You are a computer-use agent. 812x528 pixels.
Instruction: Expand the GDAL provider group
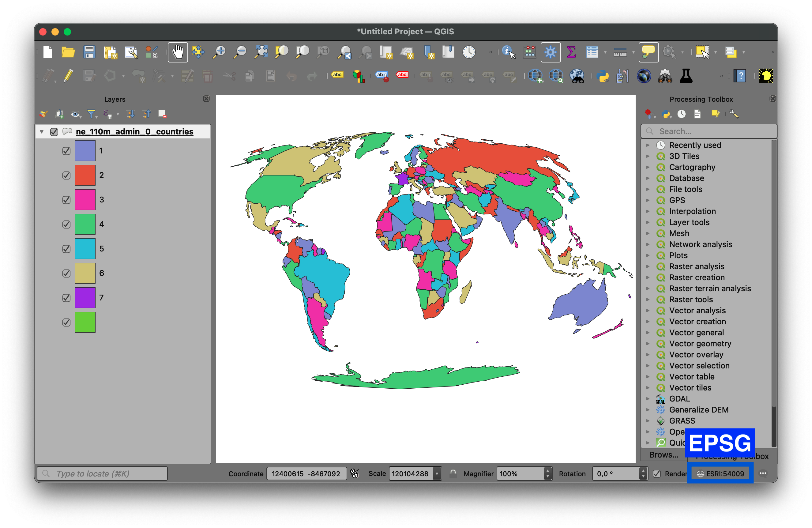tap(648, 399)
